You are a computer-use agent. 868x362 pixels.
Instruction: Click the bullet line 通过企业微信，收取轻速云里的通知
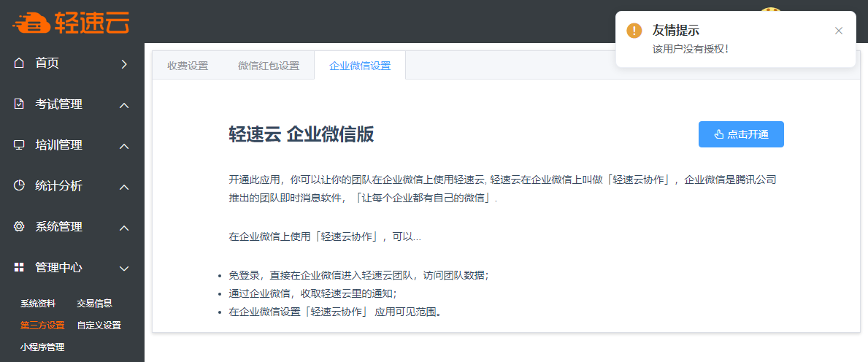click(x=312, y=293)
